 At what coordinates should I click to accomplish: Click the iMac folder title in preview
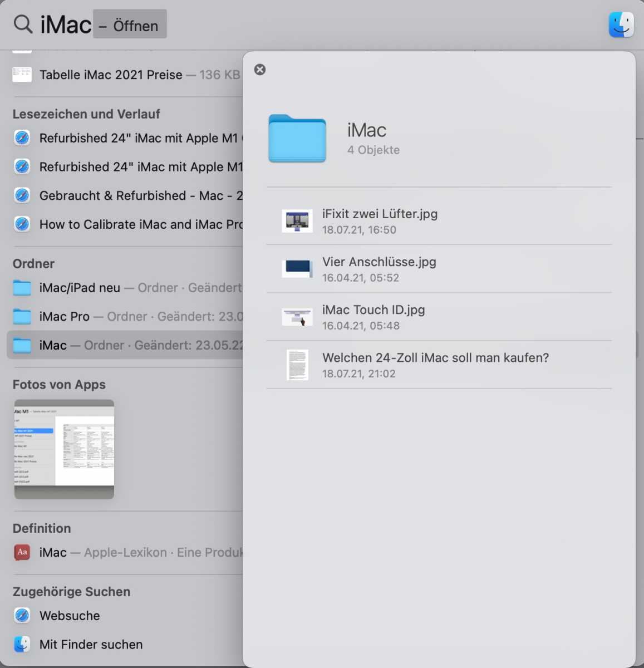(367, 130)
